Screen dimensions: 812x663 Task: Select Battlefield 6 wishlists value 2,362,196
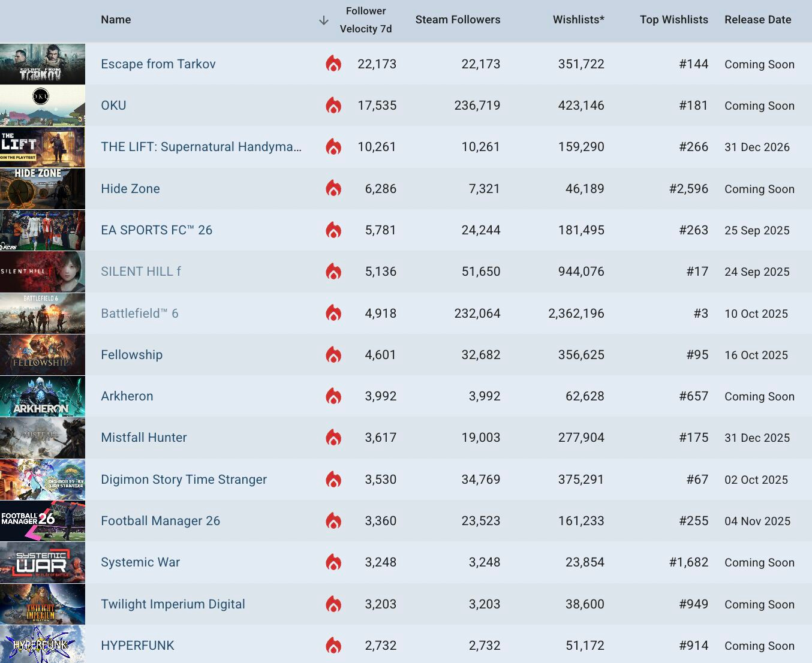[x=576, y=314]
